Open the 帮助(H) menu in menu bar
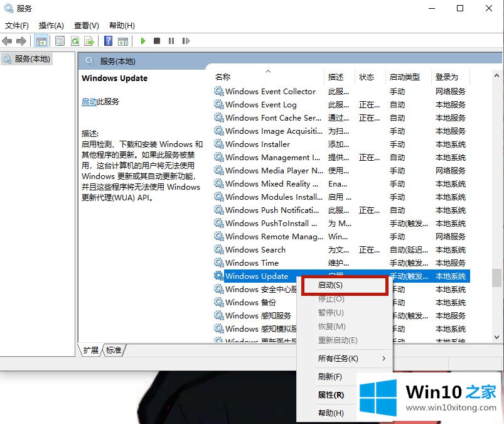This screenshot has width=504, height=424. tap(122, 25)
